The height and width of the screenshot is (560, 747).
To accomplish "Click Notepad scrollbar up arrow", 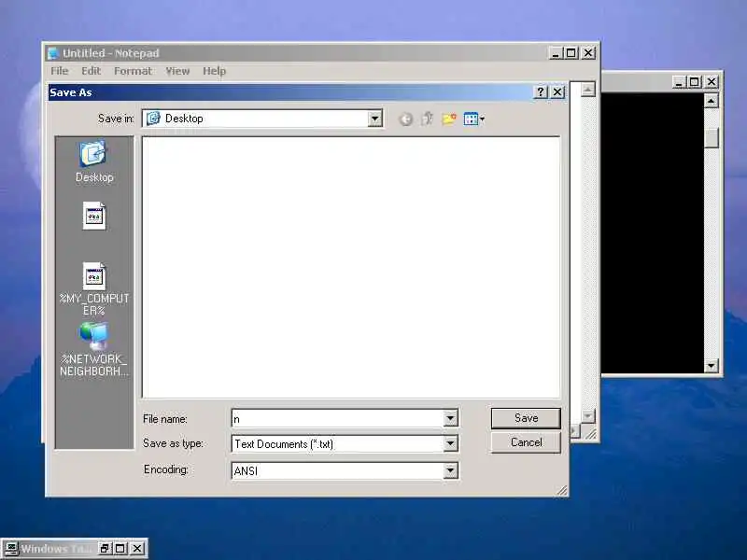I will pyautogui.click(x=588, y=90).
